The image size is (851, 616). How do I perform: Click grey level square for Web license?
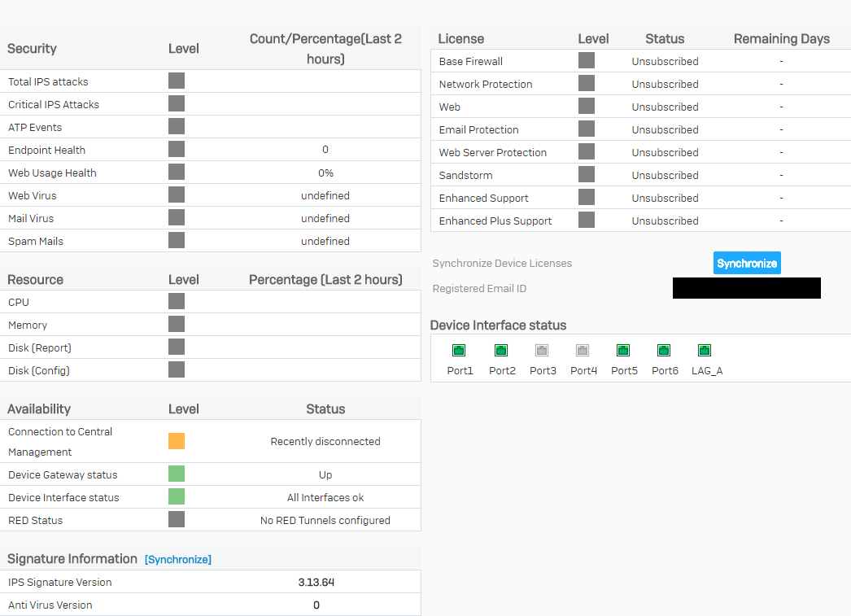click(586, 106)
